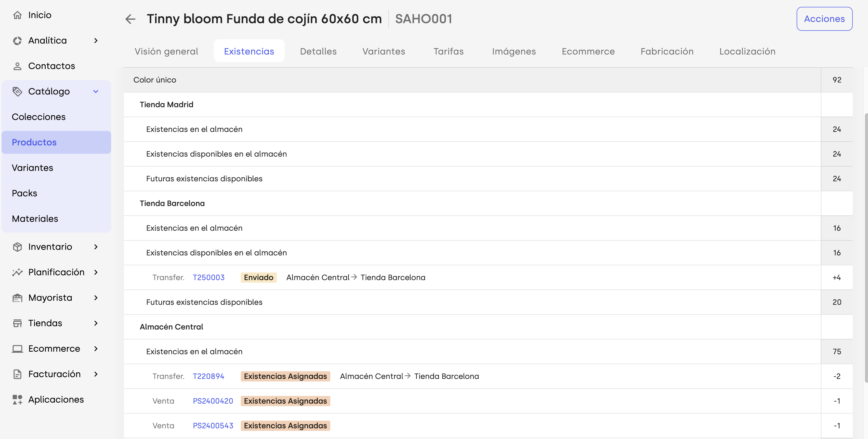
Task: Click the Mayorista warehouse icon
Action: pyautogui.click(x=17, y=298)
